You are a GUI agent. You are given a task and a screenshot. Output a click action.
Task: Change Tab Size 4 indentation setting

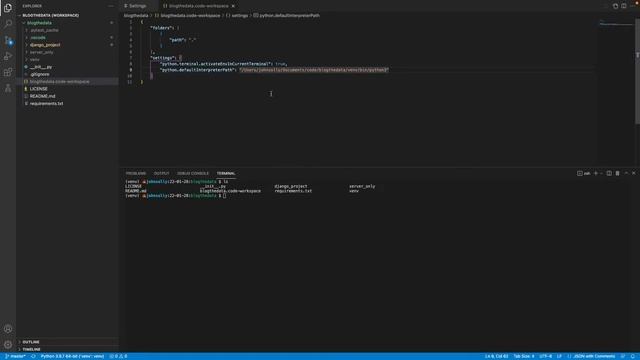pyautogui.click(x=524, y=356)
